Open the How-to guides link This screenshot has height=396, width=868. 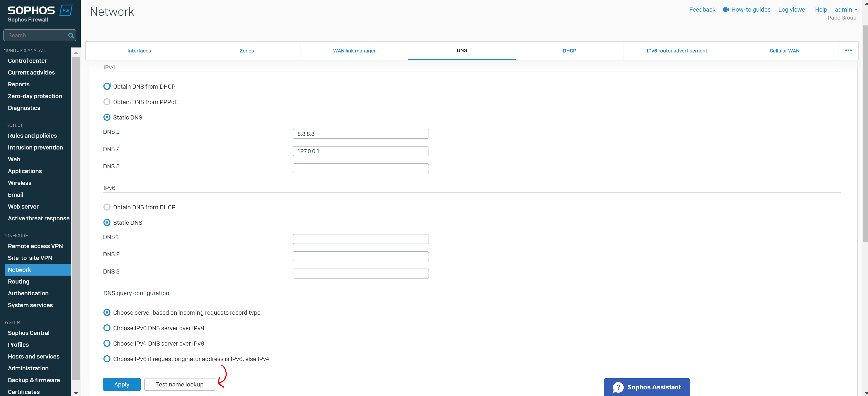[751, 10]
